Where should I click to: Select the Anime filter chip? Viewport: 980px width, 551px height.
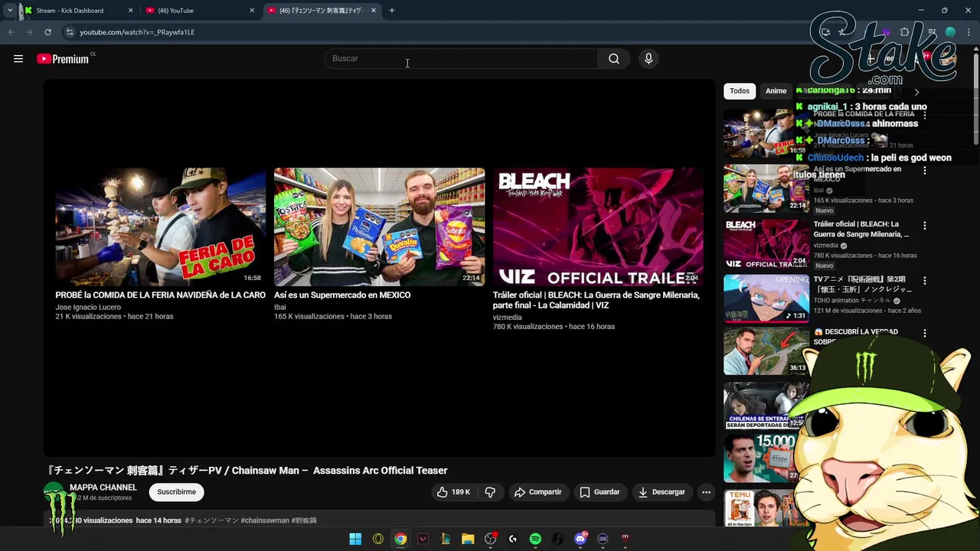click(776, 91)
